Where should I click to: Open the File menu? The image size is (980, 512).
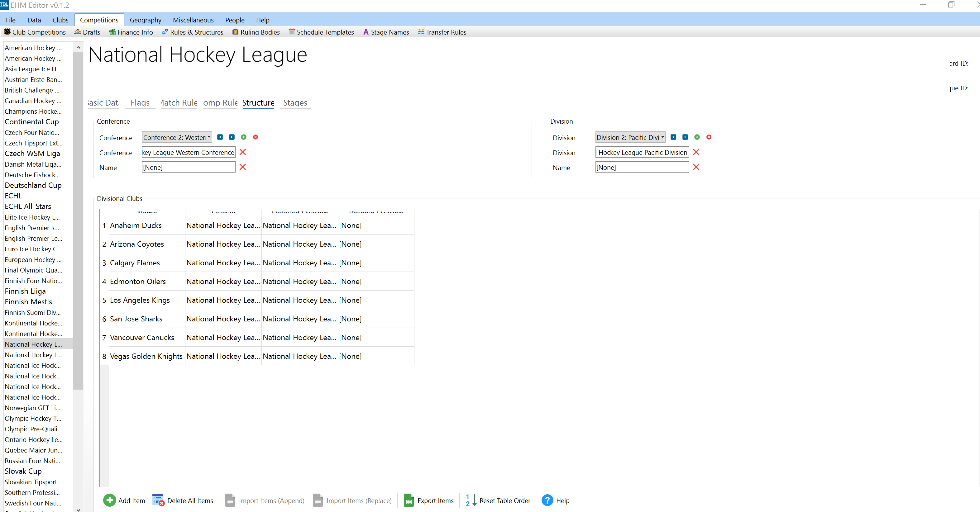click(x=11, y=20)
